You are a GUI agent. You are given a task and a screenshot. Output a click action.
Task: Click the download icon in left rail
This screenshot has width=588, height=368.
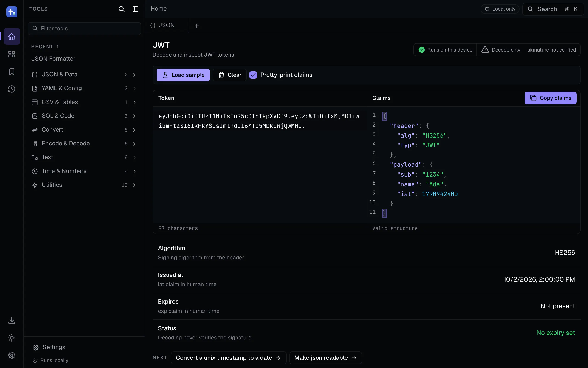pyautogui.click(x=12, y=321)
